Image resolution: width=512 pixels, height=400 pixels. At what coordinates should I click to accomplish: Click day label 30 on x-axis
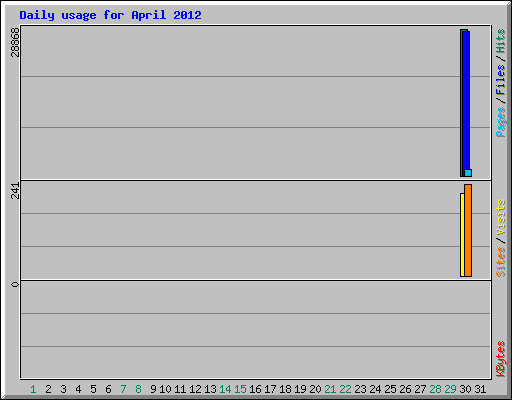465,389
